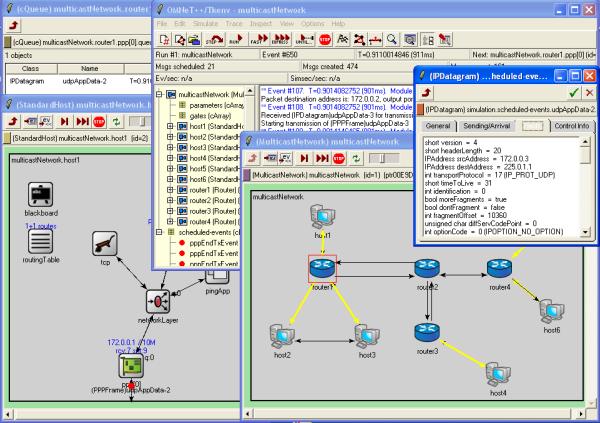This screenshot has width=600, height=423.
Task: Click fast run icon in MulticastNetwork window toolbar
Action: click(322, 158)
